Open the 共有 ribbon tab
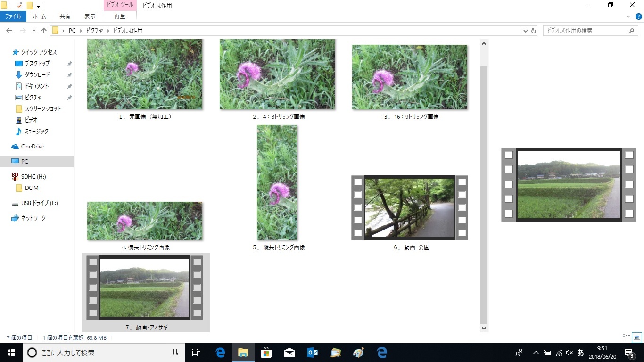This screenshot has width=644, height=362. coord(65,16)
